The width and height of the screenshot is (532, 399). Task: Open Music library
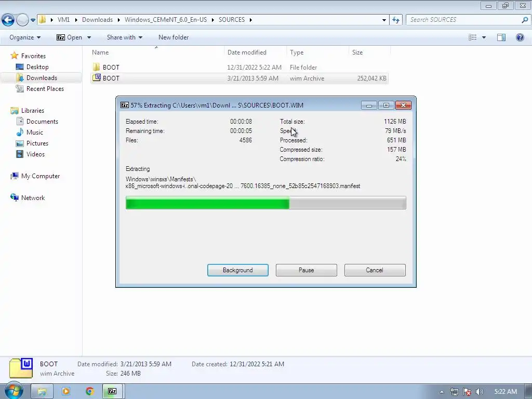coord(35,132)
